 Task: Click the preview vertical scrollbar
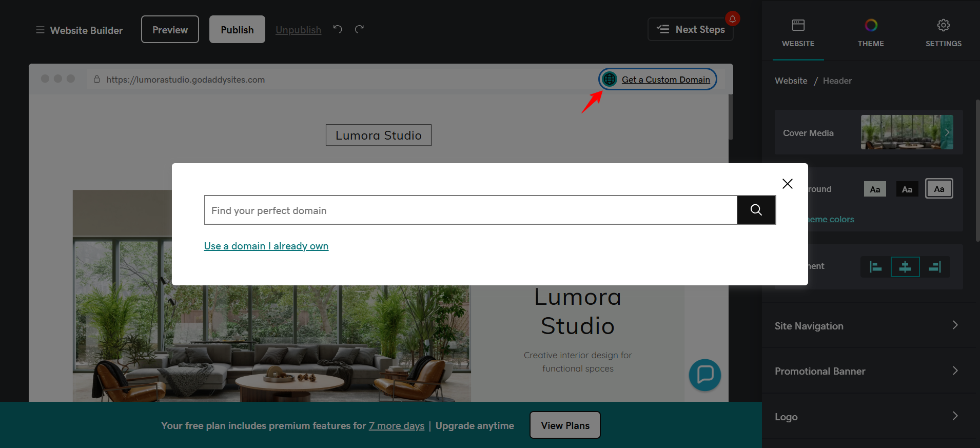[731, 117]
